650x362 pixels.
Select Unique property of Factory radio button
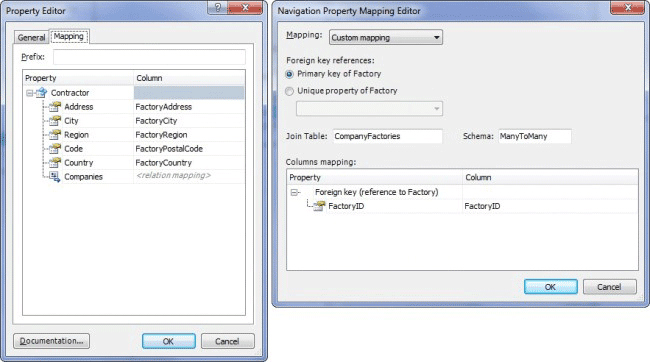tap(289, 91)
